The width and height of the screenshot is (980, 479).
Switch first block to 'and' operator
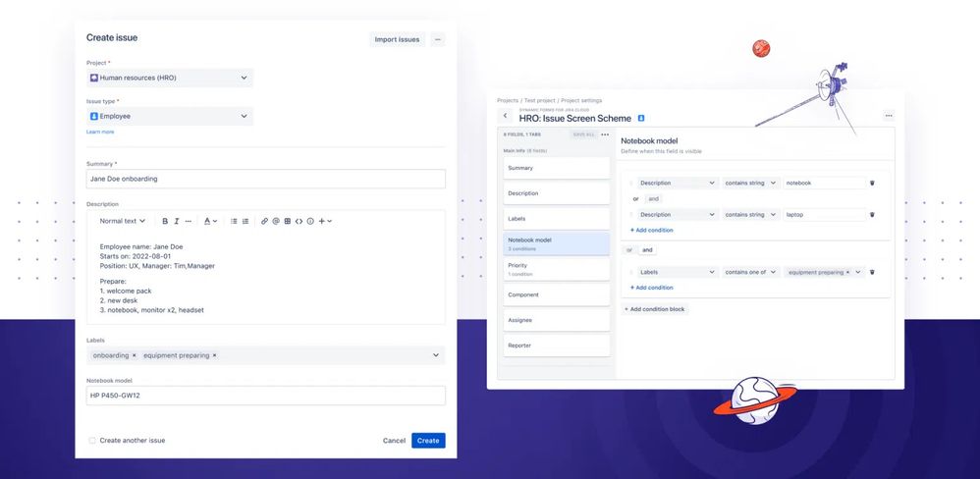pyautogui.click(x=654, y=198)
